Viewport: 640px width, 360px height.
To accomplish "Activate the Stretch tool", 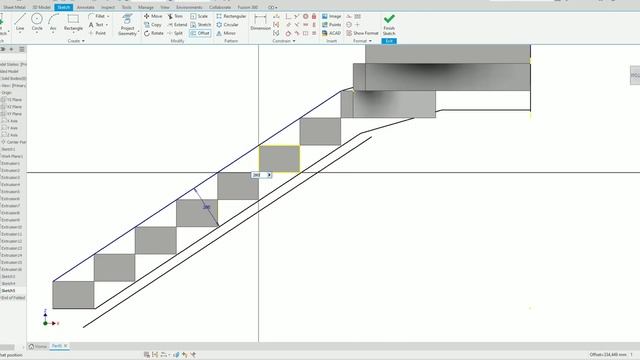I will point(200,24).
